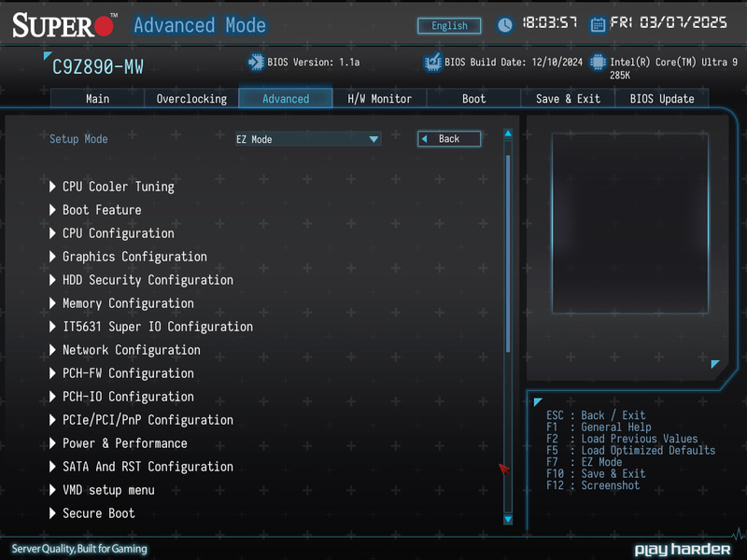Click the C9Z890-MW board name
Image resolution: width=747 pixels, height=560 pixels.
(98, 66)
